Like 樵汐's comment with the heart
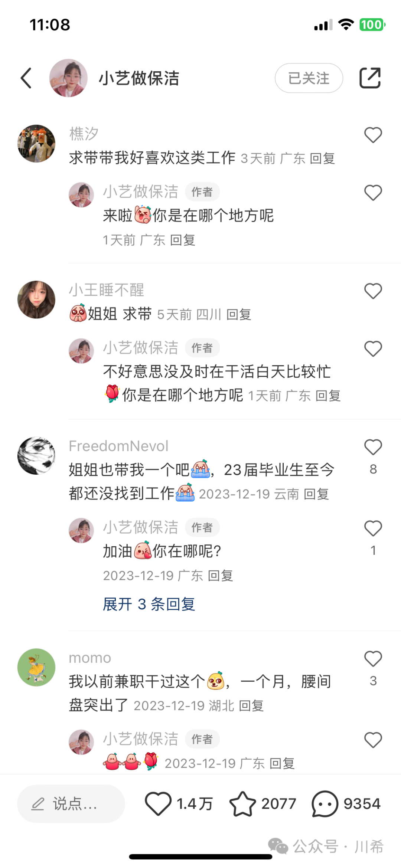401x868 pixels. click(x=373, y=135)
